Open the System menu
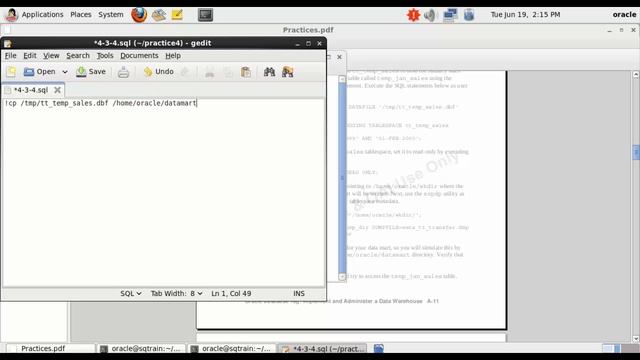640x360 pixels. (x=111, y=15)
